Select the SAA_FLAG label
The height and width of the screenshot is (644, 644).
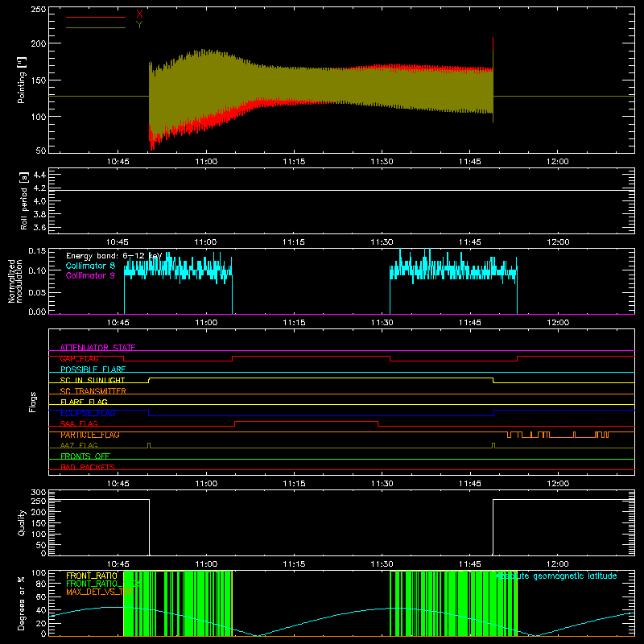(79, 423)
